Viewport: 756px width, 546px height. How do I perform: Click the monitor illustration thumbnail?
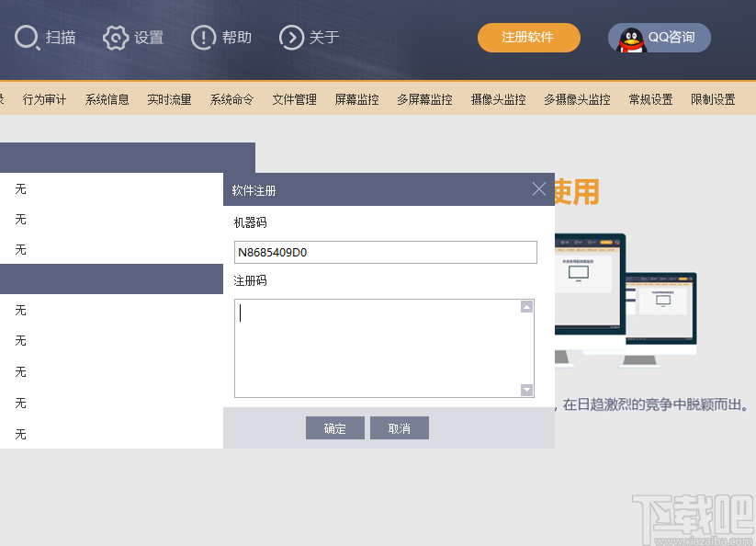coord(626,301)
